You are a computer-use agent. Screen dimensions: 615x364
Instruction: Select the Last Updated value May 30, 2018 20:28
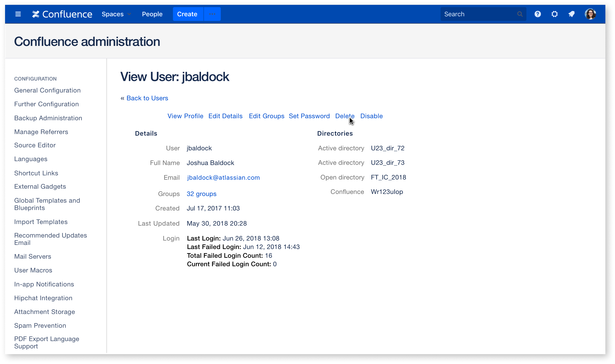click(x=217, y=224)
